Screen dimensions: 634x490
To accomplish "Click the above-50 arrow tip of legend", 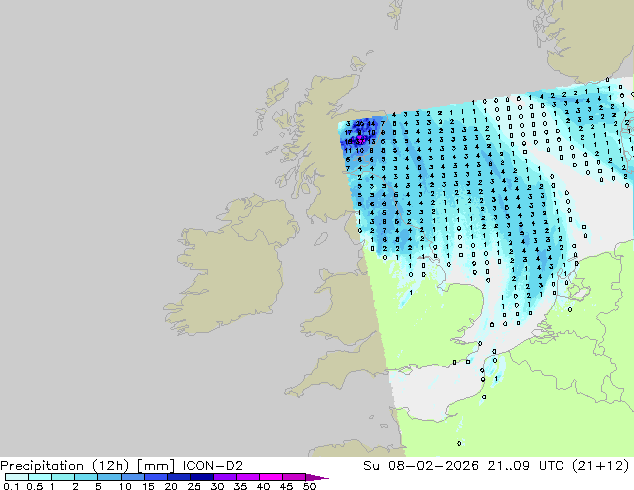I will point(317,477).
